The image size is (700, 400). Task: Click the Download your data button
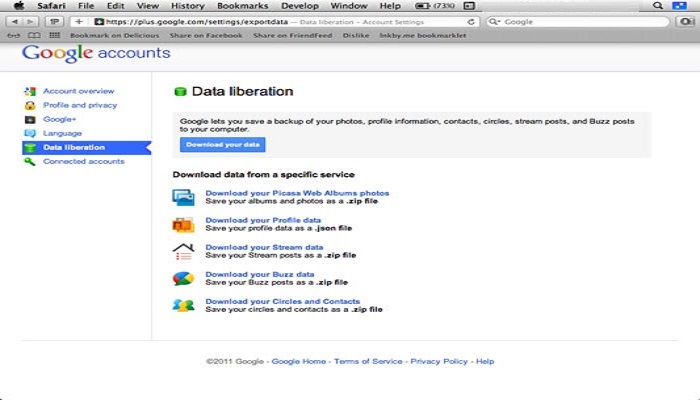pos(222,145)
